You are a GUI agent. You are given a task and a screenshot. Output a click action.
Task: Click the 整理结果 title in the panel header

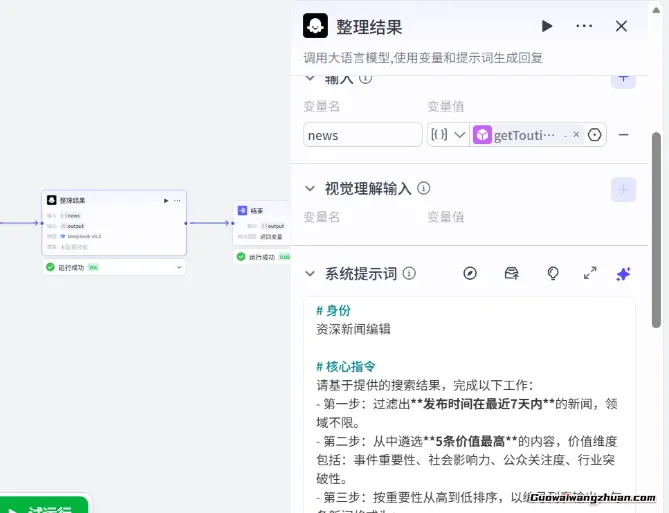click(369, 27)
